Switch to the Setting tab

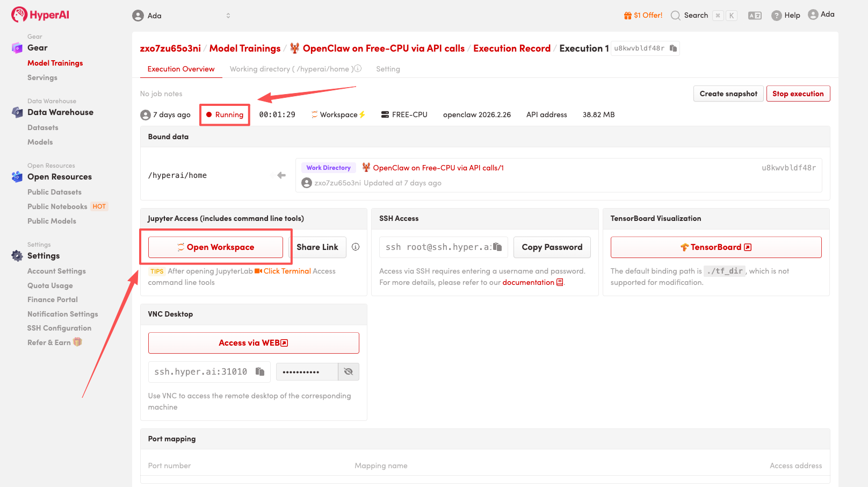[x=388, y=69]
